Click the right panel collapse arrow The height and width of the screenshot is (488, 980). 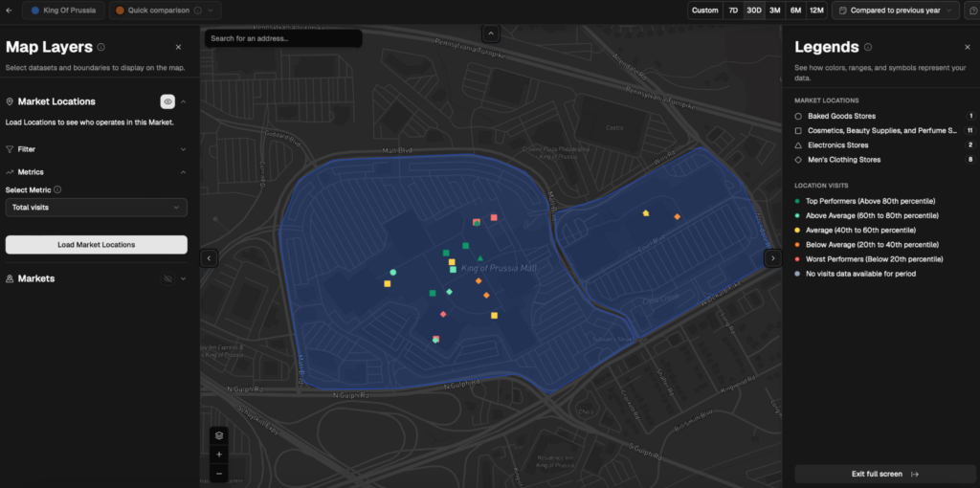point(773,258)
